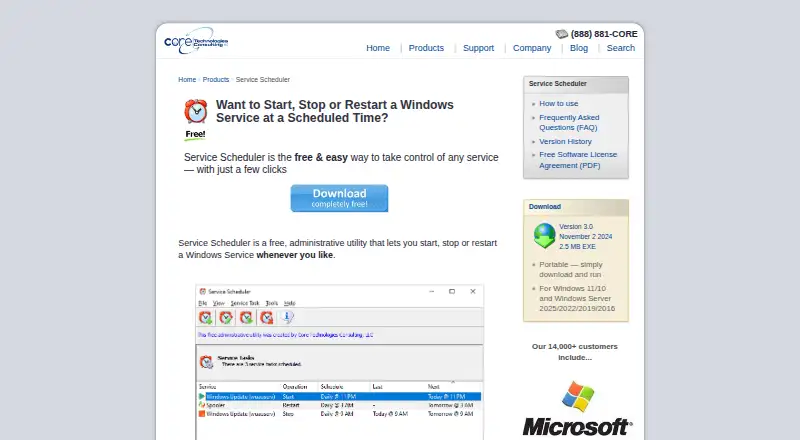Click the Service Scheduler sidebar heading
This screenshot has width=800, height=440.
[x=558, y=84]
